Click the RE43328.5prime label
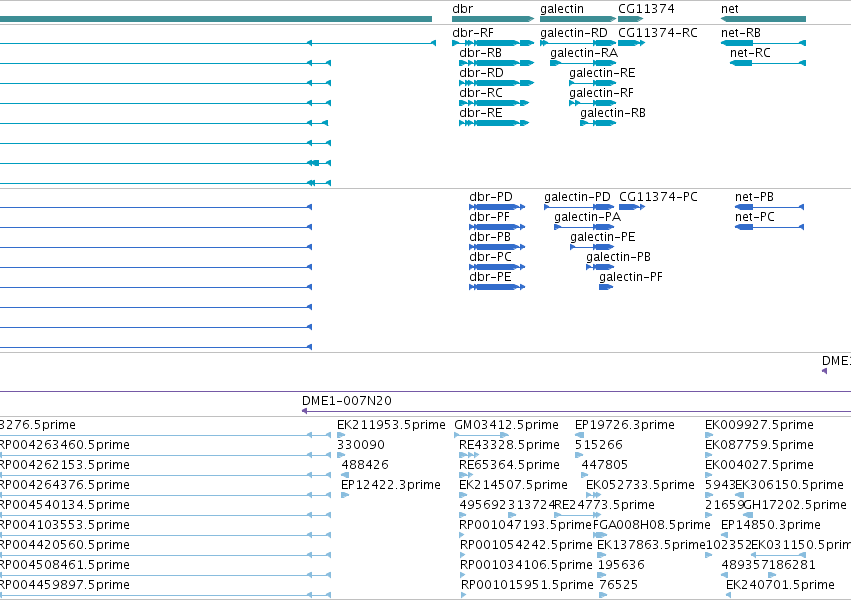This screenshot has height=600, width=851. point(509,445)
